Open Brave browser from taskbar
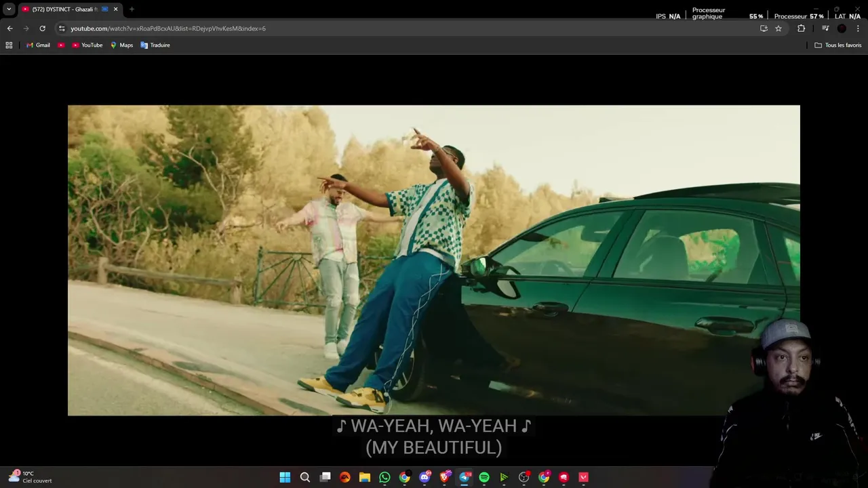Image resolution: width=868 pixels, height=488 pixels. click(444, 477)
